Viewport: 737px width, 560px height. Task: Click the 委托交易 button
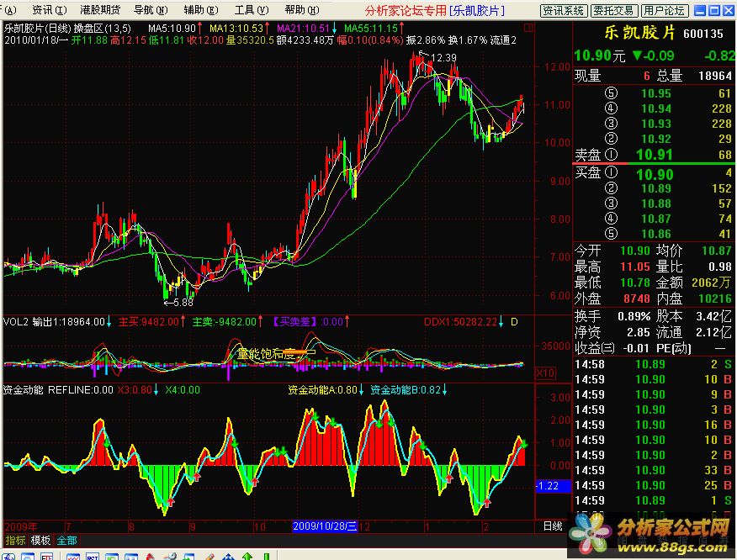(613, 10)
